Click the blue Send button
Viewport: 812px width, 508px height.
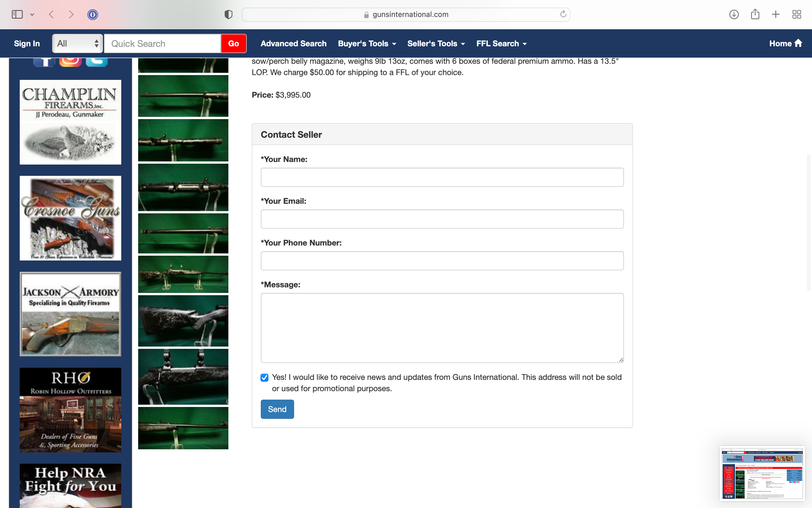click(x=277, y=409)
